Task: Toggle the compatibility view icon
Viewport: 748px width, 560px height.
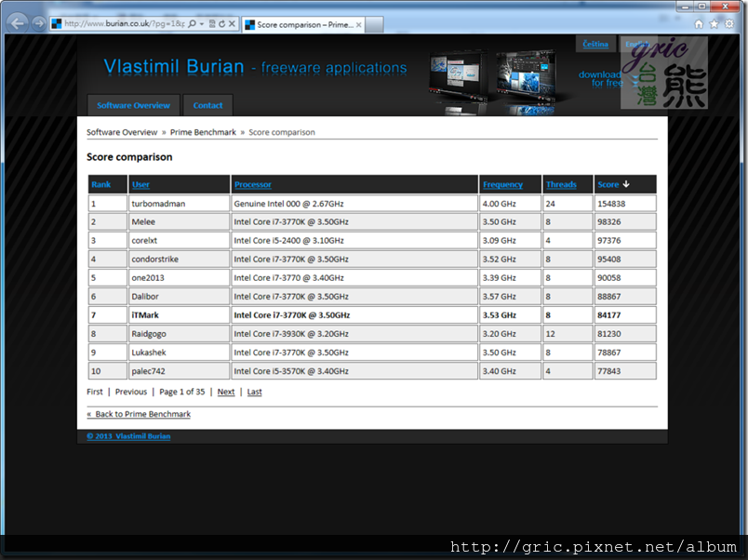Action: click(212, 24)
